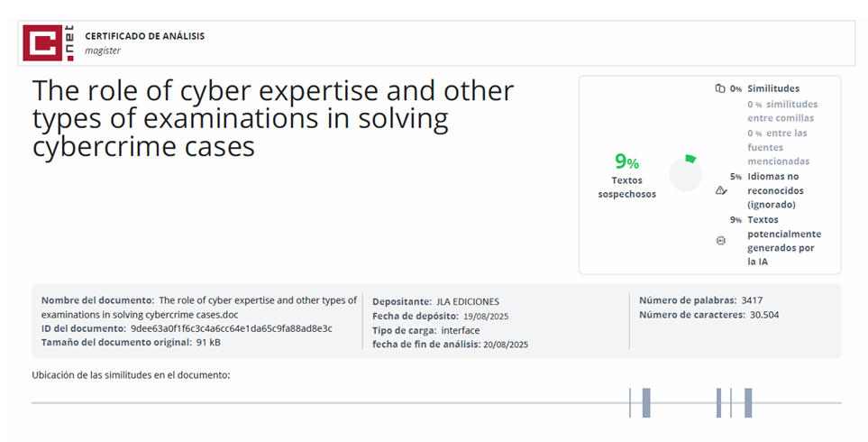Click the document title heading

(x=272, y=118)
